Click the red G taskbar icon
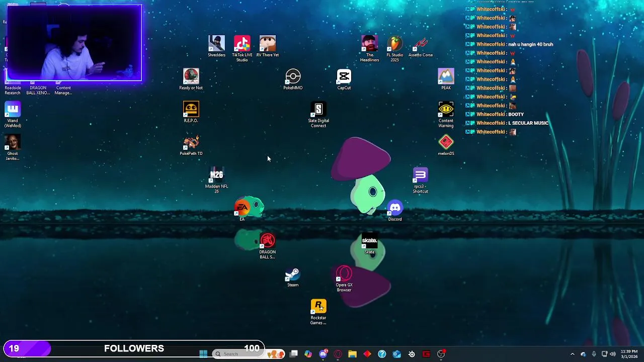The image size is (644, 362). pyautogui.click(x=426, y=354)
